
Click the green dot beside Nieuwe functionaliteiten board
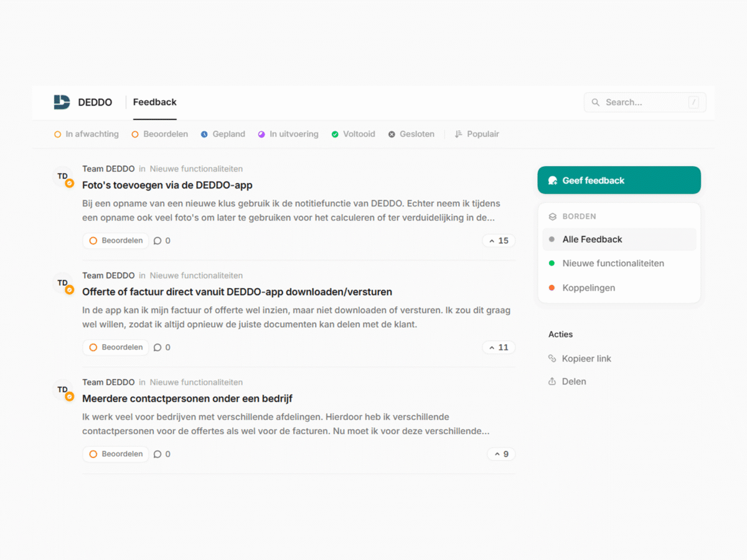552,263
